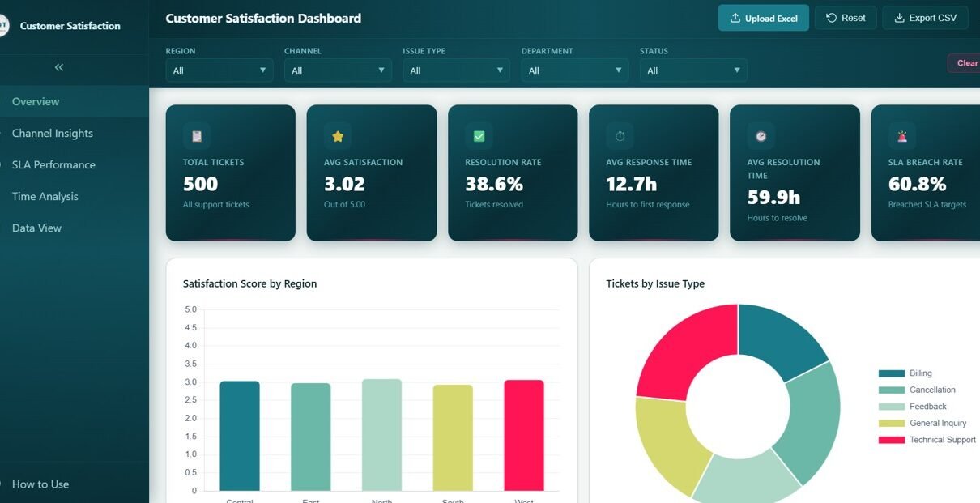Viewport: 980px width, 503px height.
Task: Click the red West bar in chart
Action: (524, 435)
